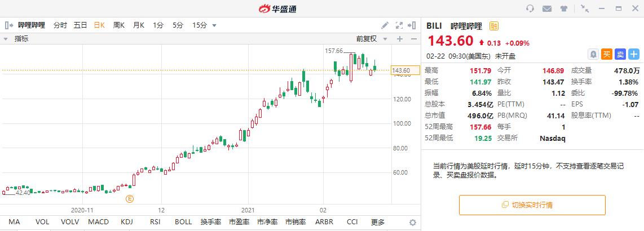Screen dimensions: 644x231
Task: Expand the 15分 timeframe dropdown arrow
Action: click(214, 25)
